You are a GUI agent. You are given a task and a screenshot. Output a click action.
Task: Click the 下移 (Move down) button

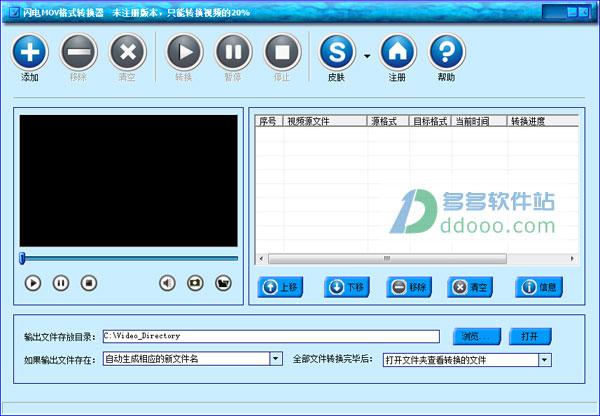point(347,287)
